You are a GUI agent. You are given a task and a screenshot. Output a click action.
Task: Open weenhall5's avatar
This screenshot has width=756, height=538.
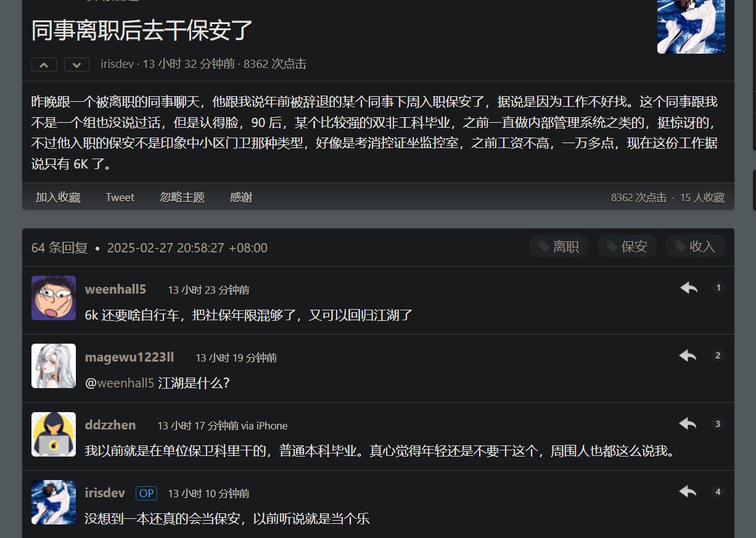tap(54, 298)
